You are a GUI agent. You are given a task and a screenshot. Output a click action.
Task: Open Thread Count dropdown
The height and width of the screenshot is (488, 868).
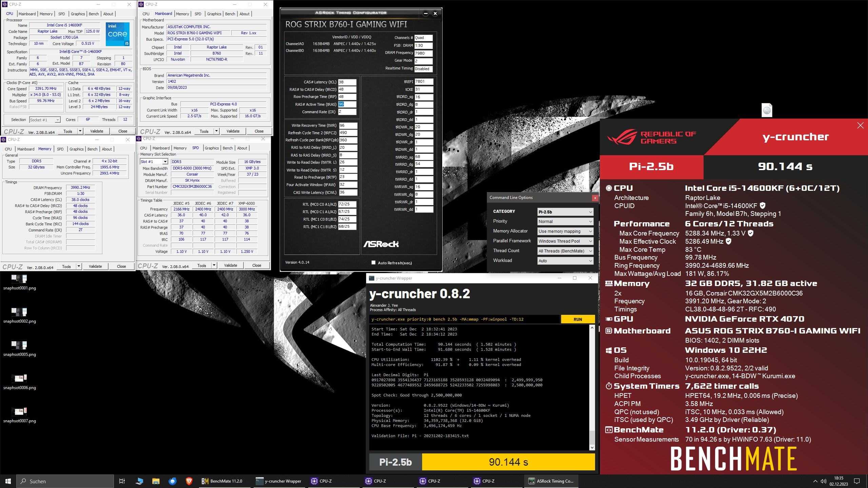565,251
